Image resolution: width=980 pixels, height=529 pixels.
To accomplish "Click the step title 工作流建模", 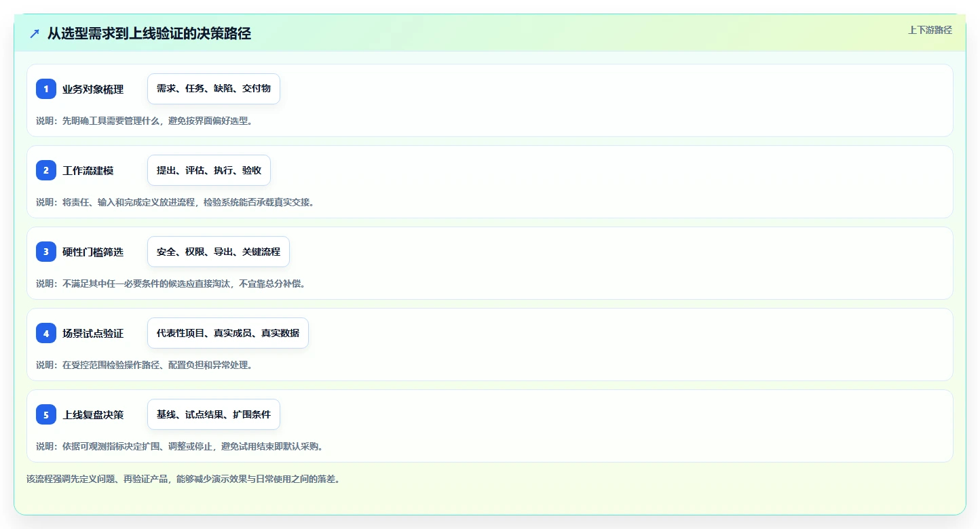I will 88,170.
